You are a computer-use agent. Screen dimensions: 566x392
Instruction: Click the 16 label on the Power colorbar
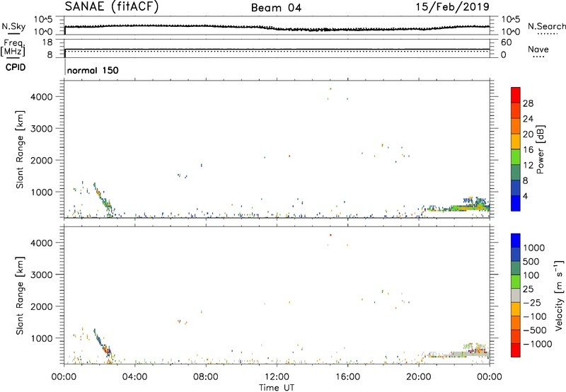coord(528,149)
